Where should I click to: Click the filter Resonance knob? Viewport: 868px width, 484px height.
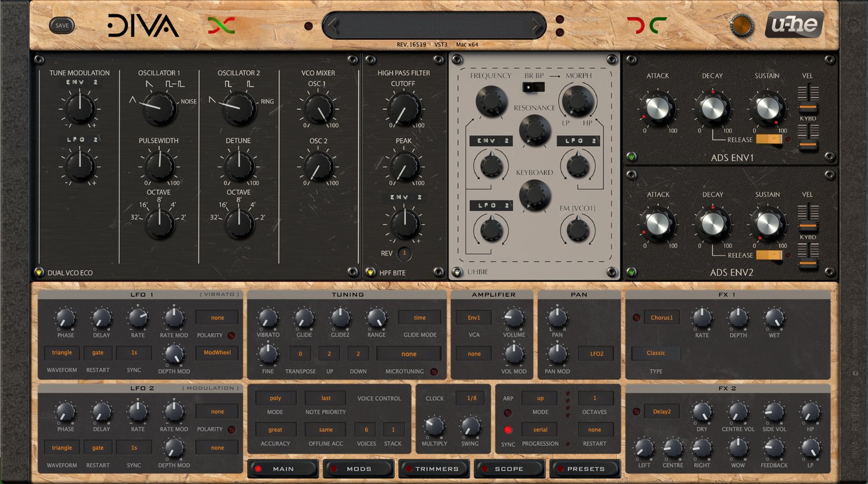pos(535,130)
